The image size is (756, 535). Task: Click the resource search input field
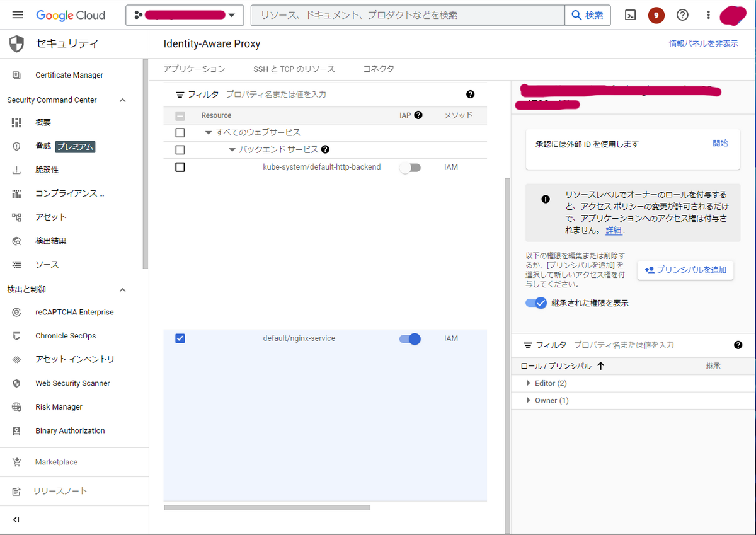coord(408,15)
